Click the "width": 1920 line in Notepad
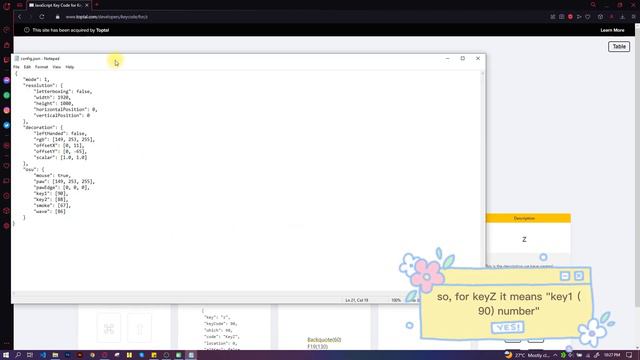 pos(52,98)
